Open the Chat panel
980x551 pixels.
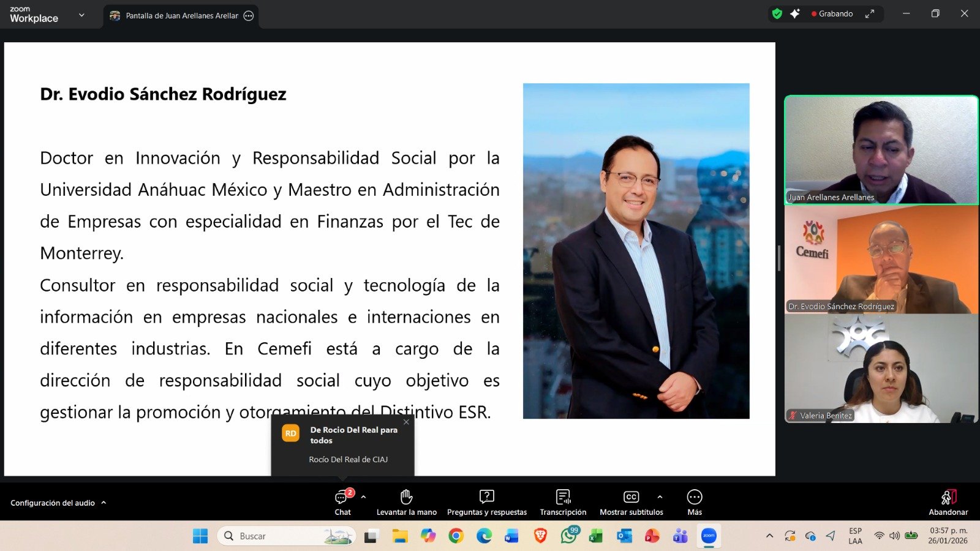coord(342,502)
